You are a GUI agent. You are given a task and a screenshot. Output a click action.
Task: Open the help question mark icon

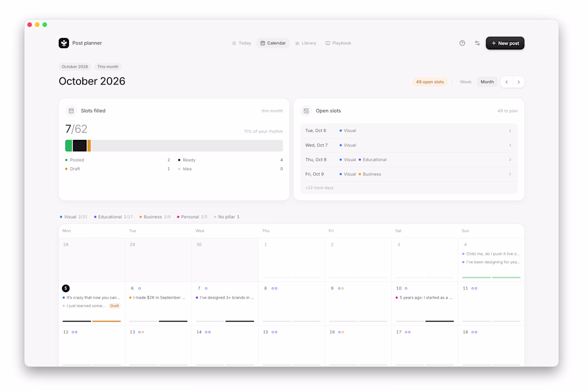[462, 43]
